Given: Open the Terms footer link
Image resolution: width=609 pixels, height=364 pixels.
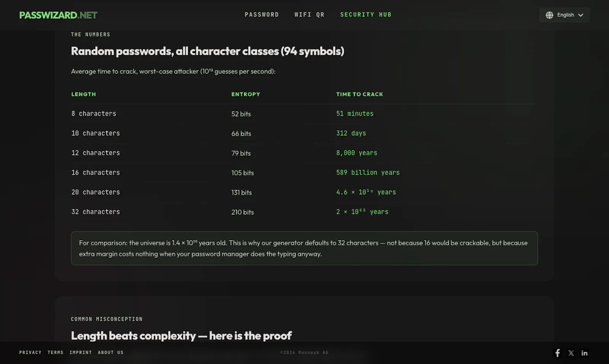Looking at the screenshot, I should coord(56,353).
